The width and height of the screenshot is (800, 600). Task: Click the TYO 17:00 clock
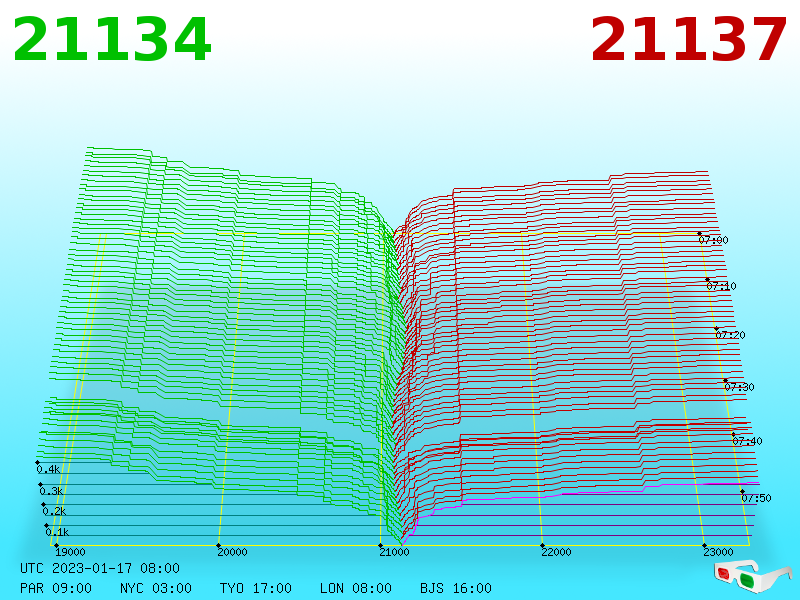click(x=256, y=588)
